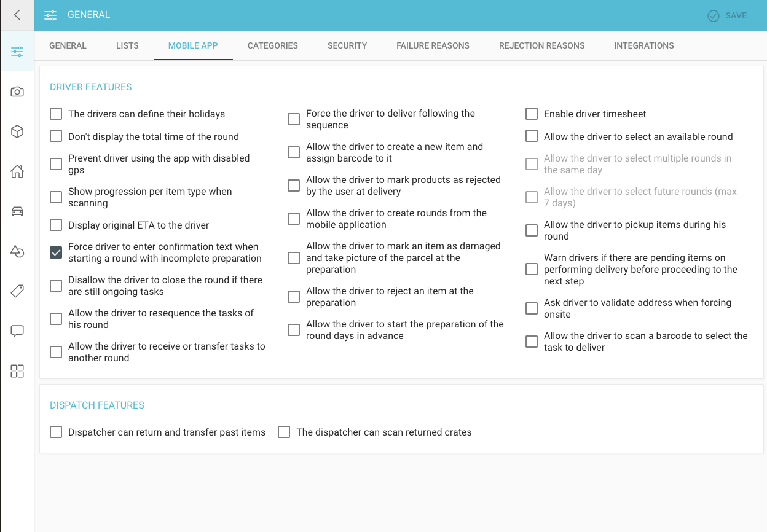Enable drivers can define their holidays
767x532 pixels.
(56, 114)
